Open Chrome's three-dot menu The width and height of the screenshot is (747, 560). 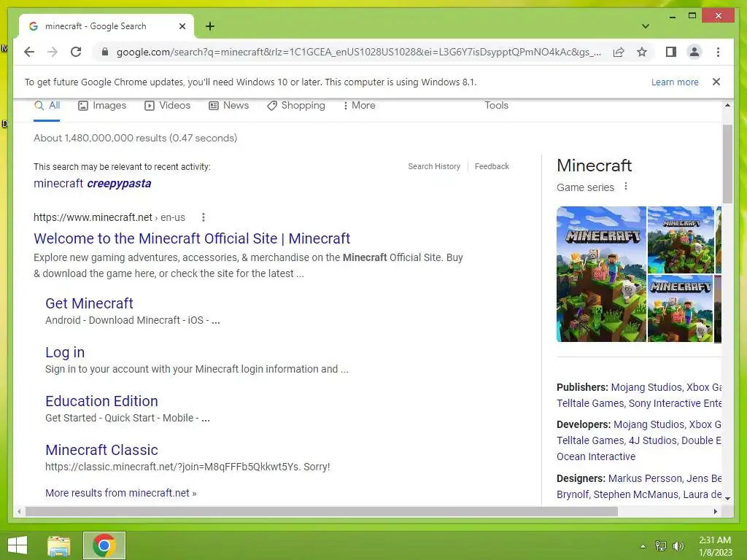coord(718,52)
